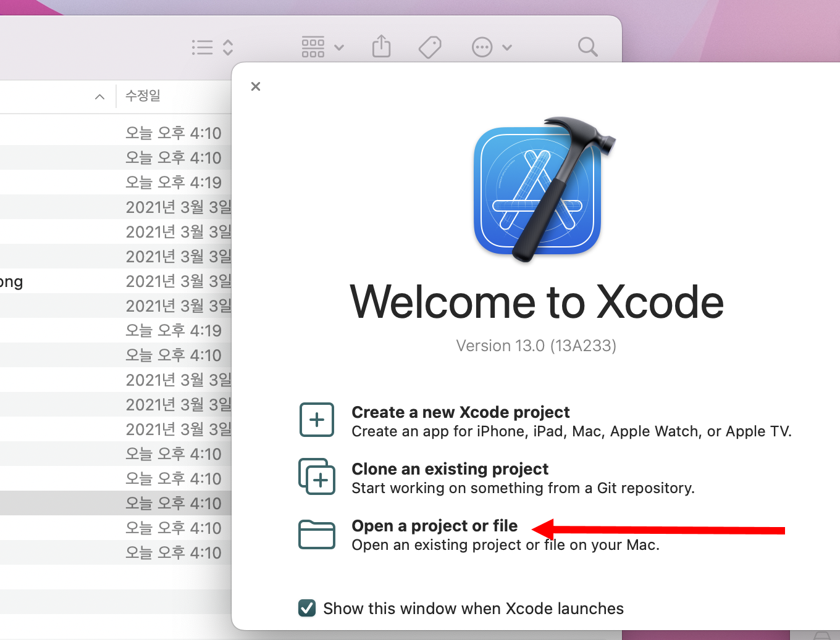
Task: Click Create an app for iPhone description text
Action: [x=571, y=431]
